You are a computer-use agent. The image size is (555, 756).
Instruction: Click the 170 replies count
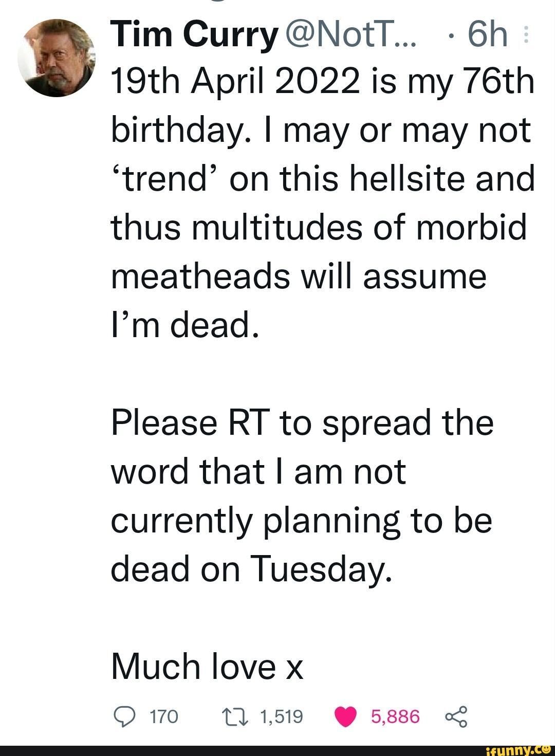coord(163,716)
